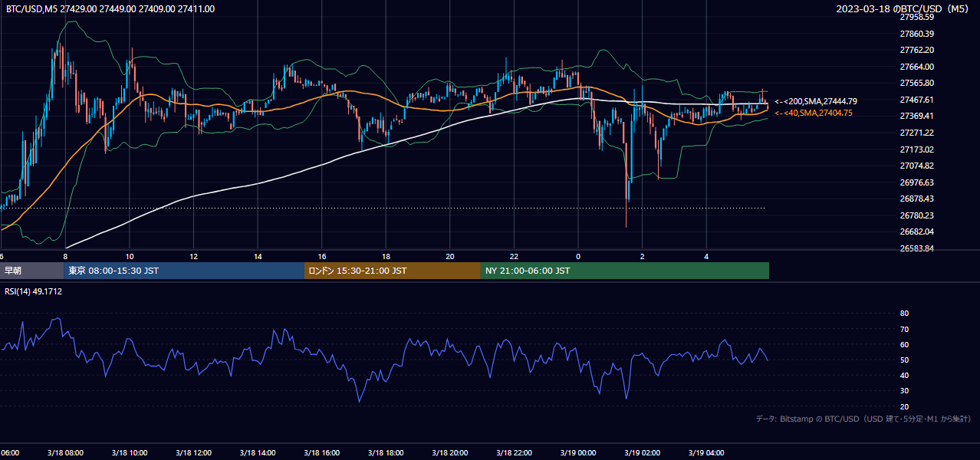Click the Bitstamp data source note

coord(863,419)
